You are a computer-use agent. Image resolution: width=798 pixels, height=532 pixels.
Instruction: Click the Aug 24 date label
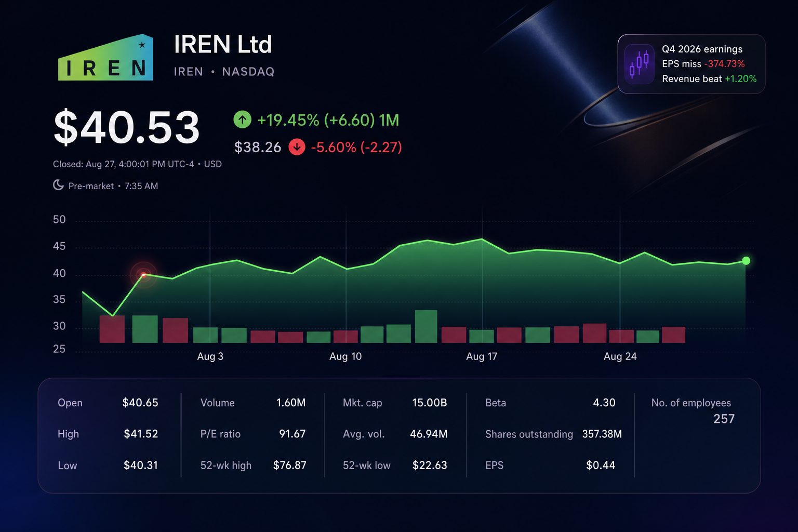pyautogui.click(x=620, y=356)
